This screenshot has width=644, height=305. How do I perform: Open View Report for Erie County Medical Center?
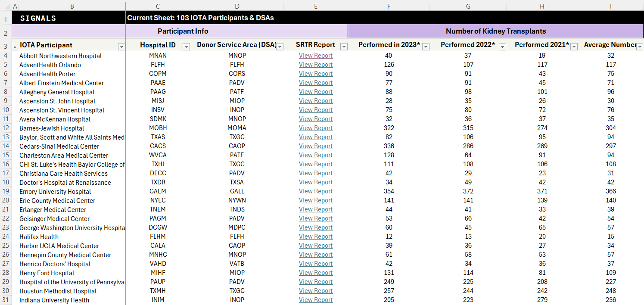click(x=316, y=200)
